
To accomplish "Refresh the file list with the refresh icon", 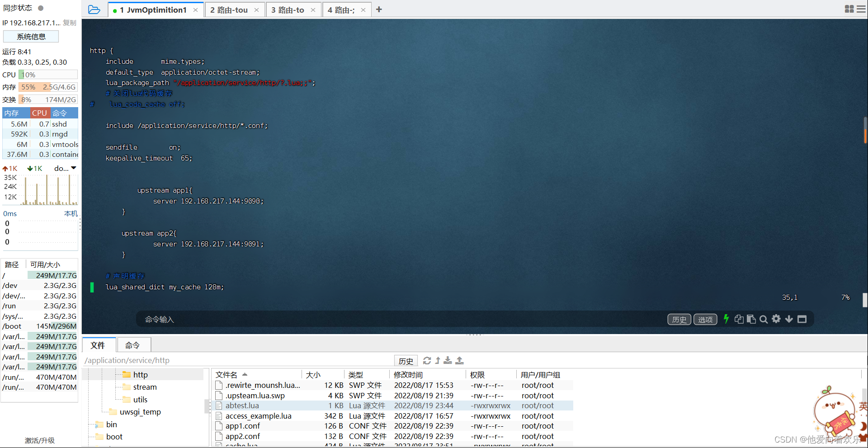I will coord(427,360).
